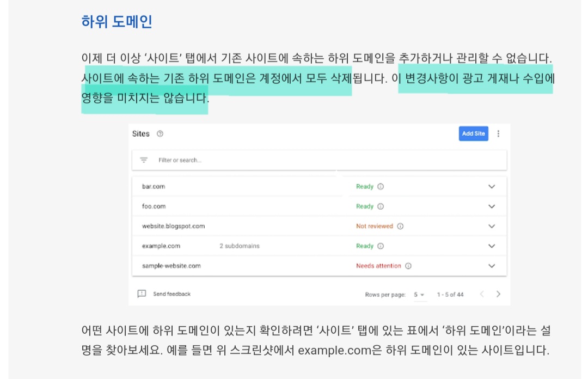The height and width of the screenshot is (379, 588).
Task: Go to the next page of sites
Action: (498, 294)
